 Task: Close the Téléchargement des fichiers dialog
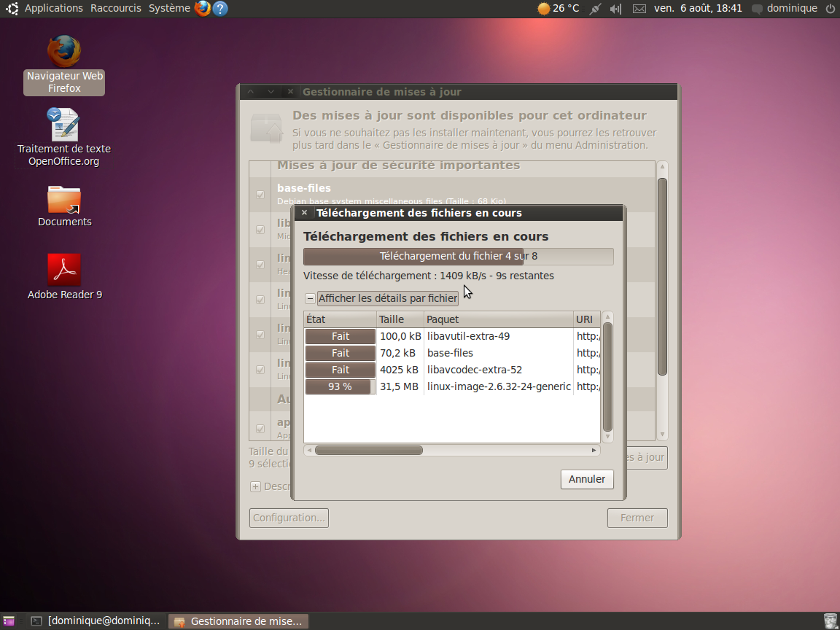click(x=304, y=213)
